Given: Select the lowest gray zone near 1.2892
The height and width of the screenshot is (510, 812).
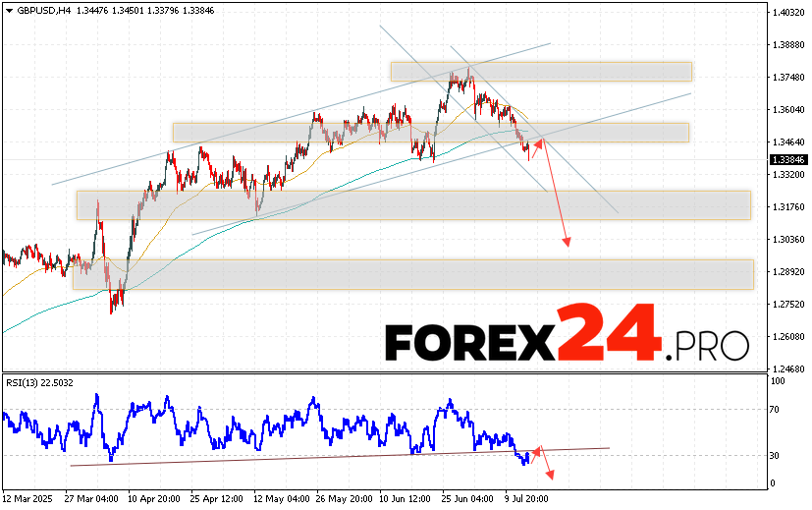Looking at the screenshot, I should 412,274.
